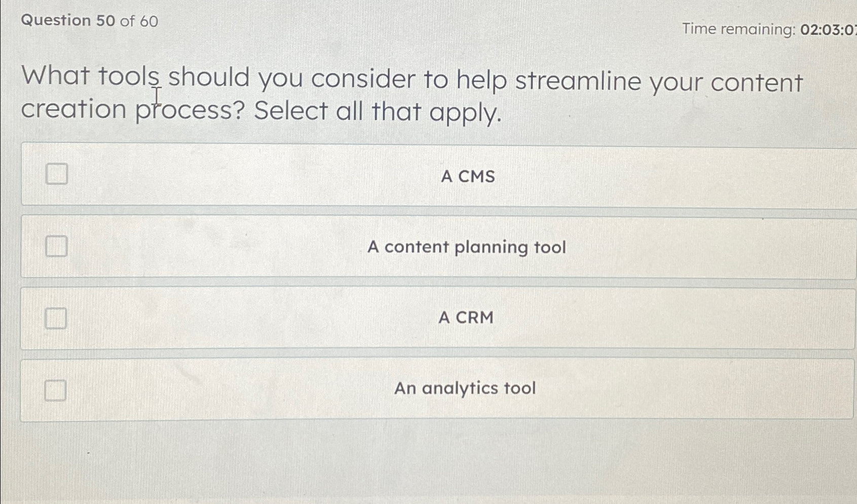The width and height of the screenshot is (857, 504).
Task: Check the checkbox next to A CRM
Action: pos(56,318)
